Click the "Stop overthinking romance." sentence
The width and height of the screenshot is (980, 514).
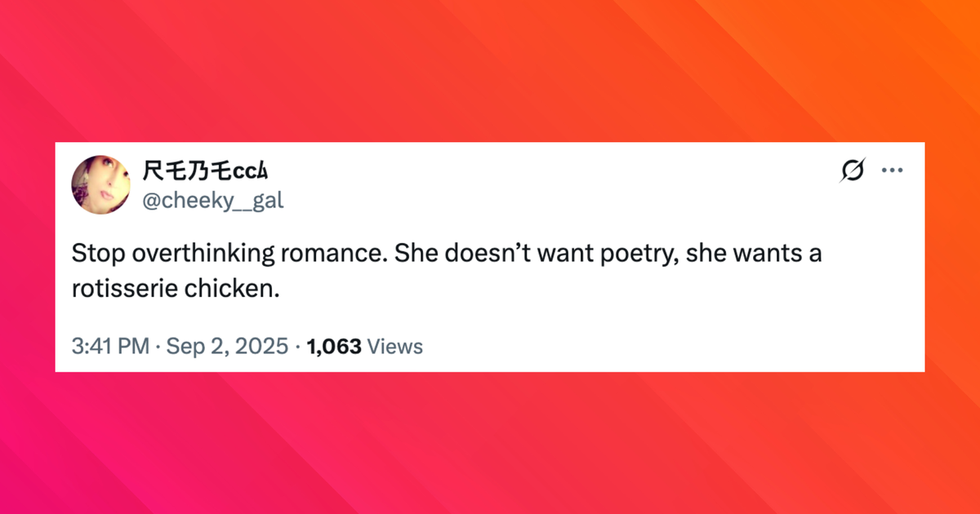coord(230,254)
